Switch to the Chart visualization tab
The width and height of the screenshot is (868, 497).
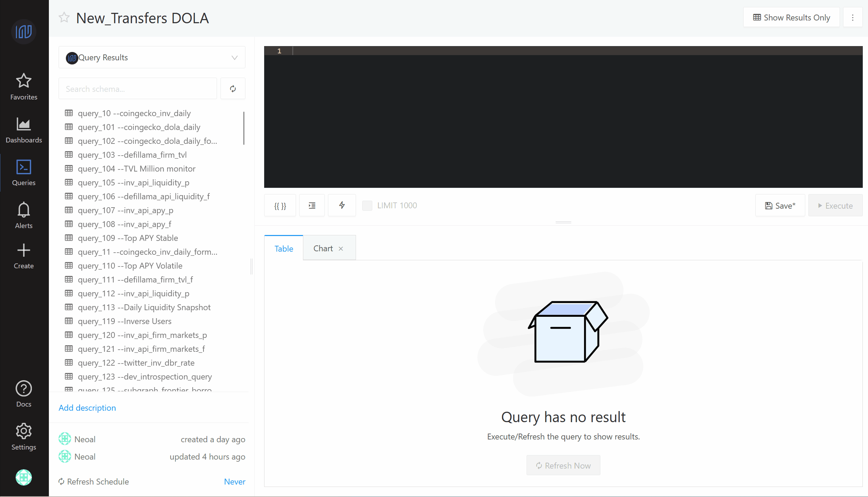pos(323,248)
